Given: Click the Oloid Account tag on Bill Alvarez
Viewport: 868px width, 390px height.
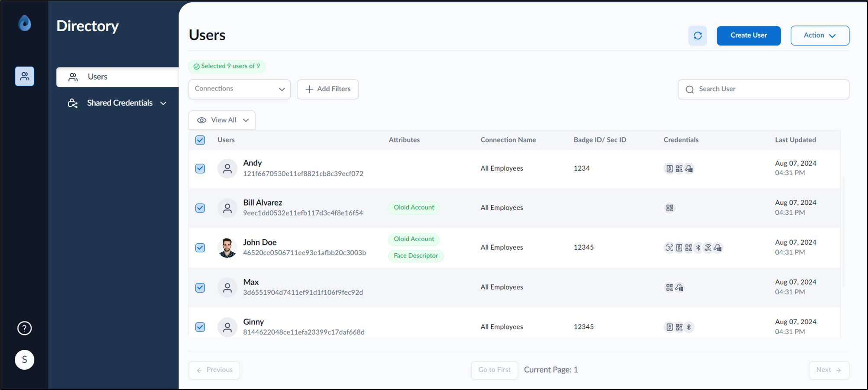Looking at the screenshot, I should (x=414, y=208).
